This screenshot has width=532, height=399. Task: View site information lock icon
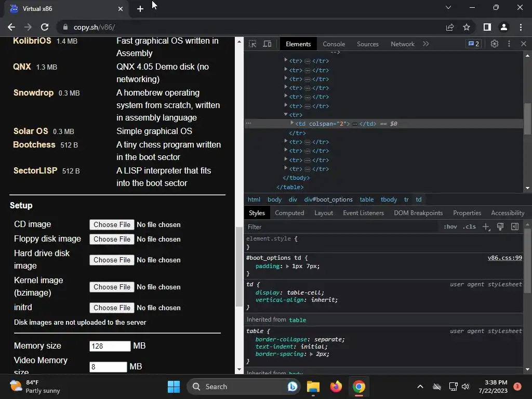click(x=65, y=27)
